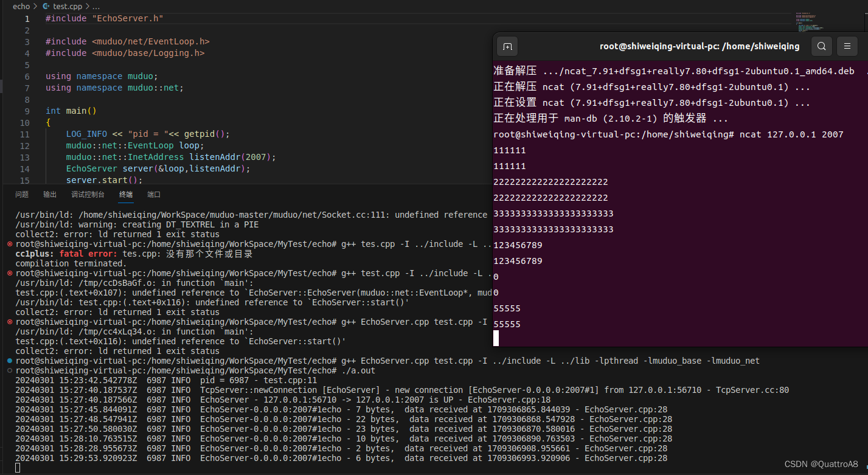Switch to the 问题 panel tab

pyautogui.click(x=22, y=195)
